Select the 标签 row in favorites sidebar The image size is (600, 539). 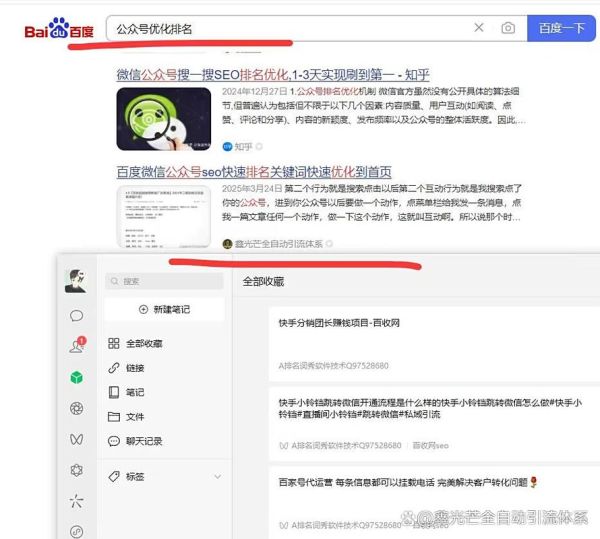(x=165, y=477)
